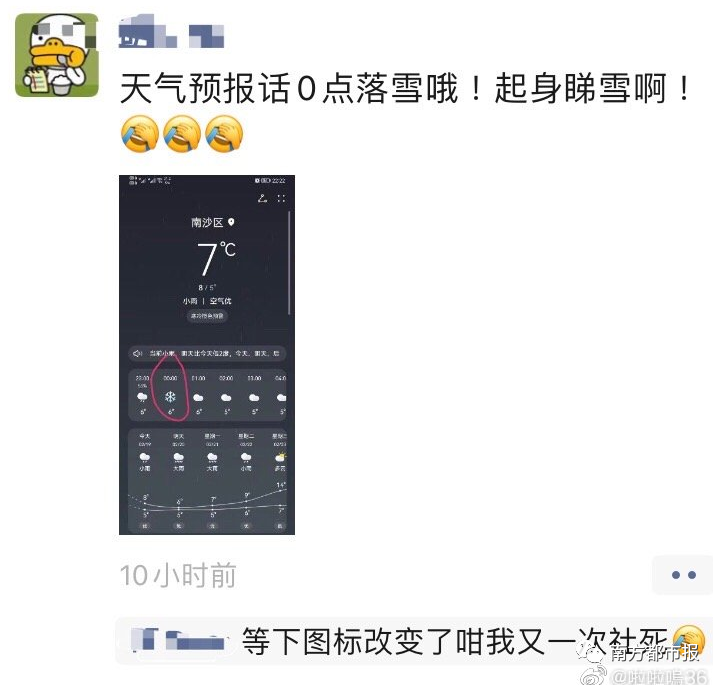Open the blurred poster nickname
The width and height of the screenshot is (713, 685).
(x=171, y=31)
